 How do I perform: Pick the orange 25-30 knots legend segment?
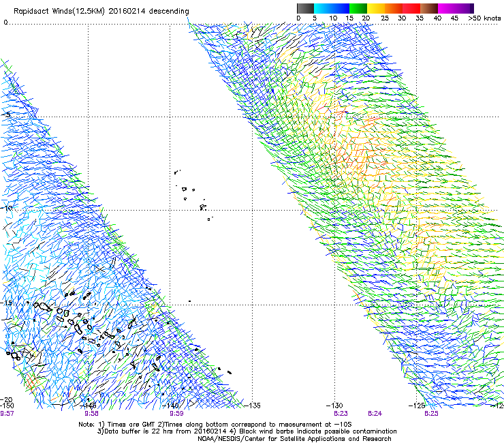point(394,8)
